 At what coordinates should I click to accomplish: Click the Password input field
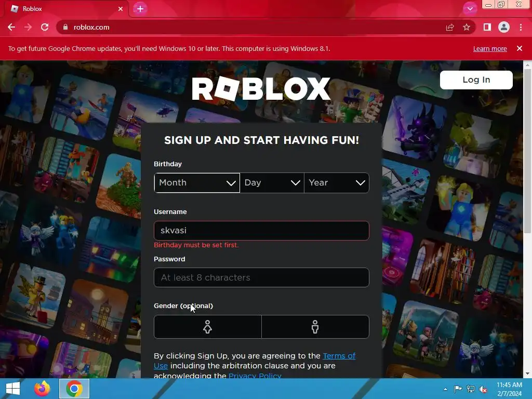[x=261, y=277]
